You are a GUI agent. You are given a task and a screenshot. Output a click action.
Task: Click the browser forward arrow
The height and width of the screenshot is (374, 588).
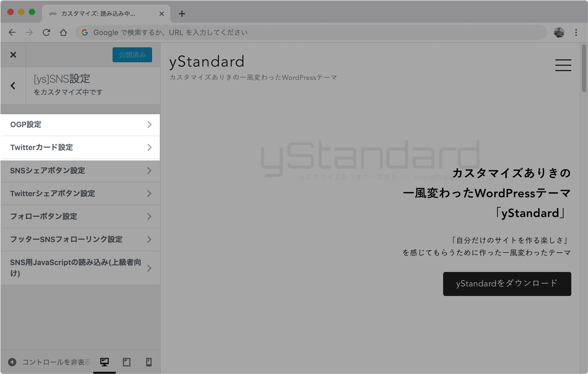click(x=29, y=32)
